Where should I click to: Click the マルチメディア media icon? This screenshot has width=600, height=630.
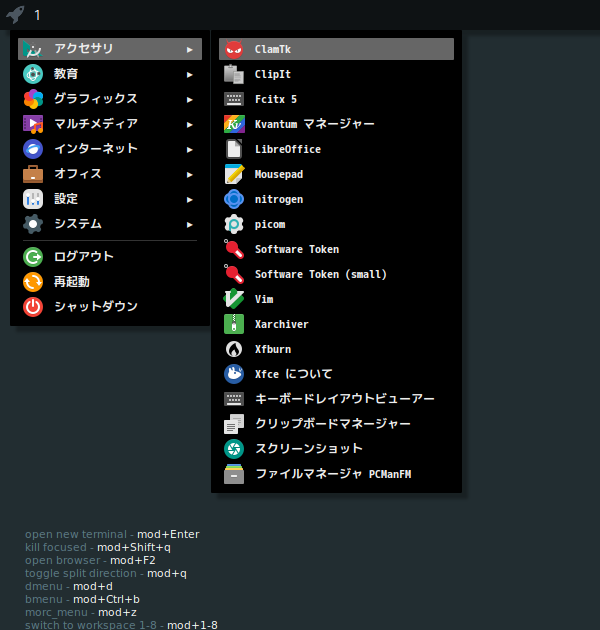[33, 124]
